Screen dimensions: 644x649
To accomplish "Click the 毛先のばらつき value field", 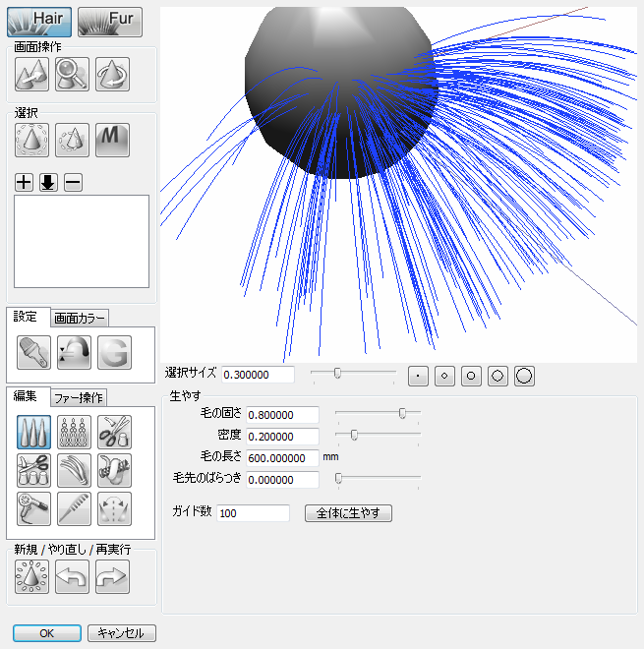I will (x=283, y=480).
